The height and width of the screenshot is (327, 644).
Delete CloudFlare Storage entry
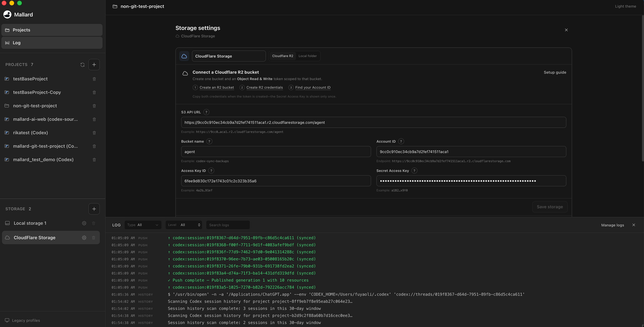(x=93, y=238)
